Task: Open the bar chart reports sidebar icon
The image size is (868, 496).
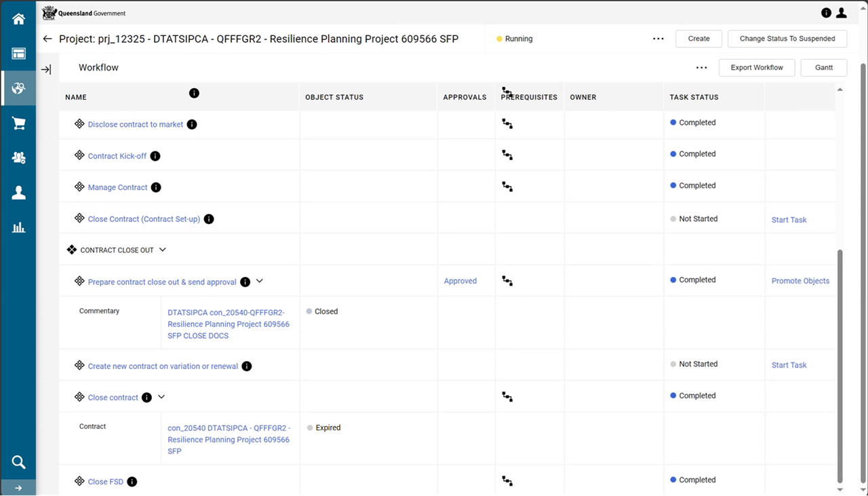Action: pyautogui.click(x=18, y=227)
